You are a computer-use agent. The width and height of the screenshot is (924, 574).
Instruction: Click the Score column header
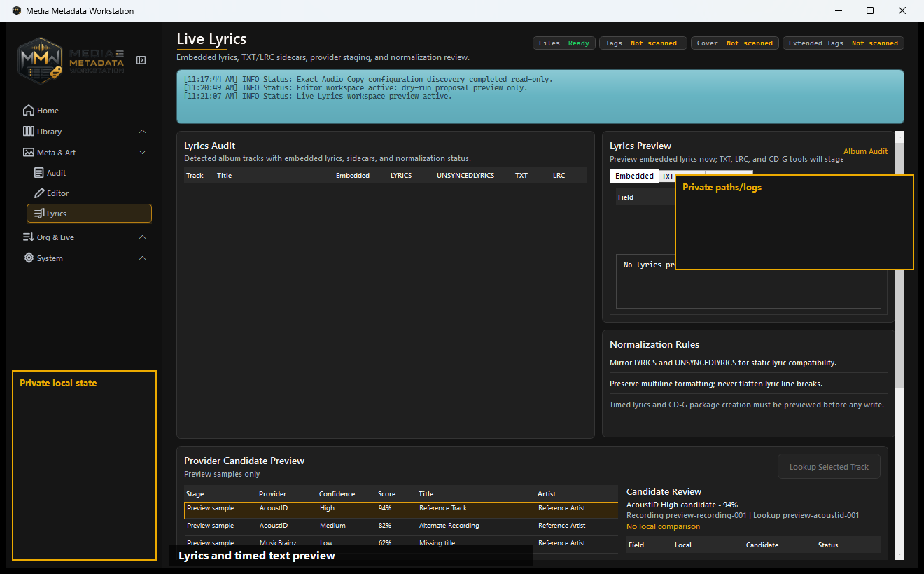click(386, 494)
